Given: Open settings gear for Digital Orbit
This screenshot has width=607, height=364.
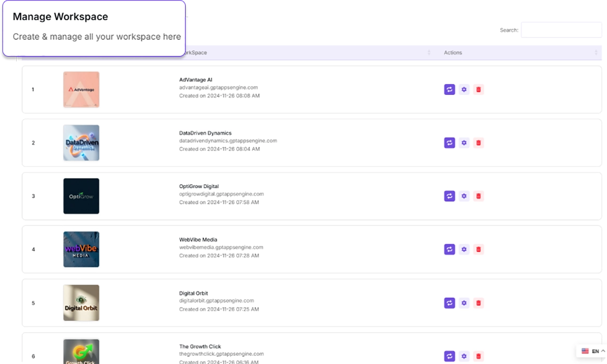Looking at the screenshot, I should click(464, 303).
